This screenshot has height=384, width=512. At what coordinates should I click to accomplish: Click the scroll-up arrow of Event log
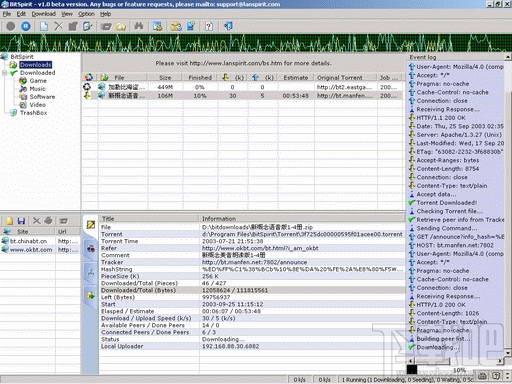(508, 57)
